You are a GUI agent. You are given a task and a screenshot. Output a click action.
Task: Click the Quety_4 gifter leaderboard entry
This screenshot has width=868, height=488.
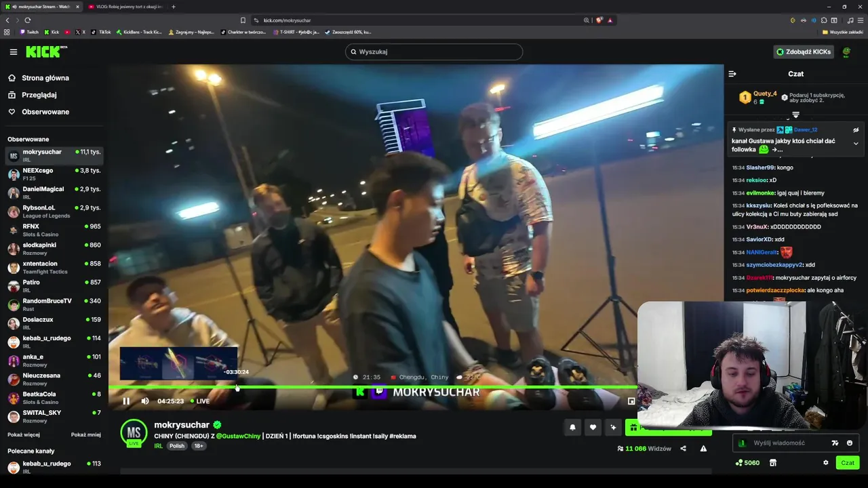pyautogui.click(x=757, y=98)
